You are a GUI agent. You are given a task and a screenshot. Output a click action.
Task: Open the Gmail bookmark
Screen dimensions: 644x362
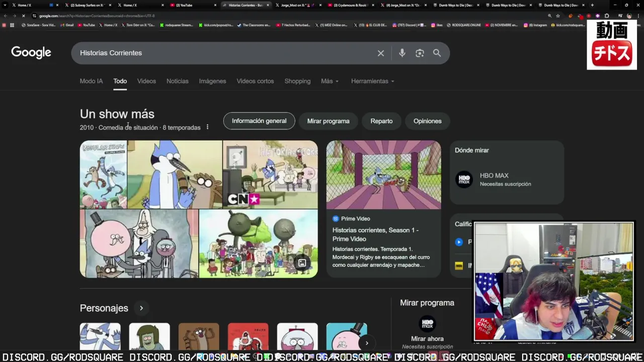[66, 25]
